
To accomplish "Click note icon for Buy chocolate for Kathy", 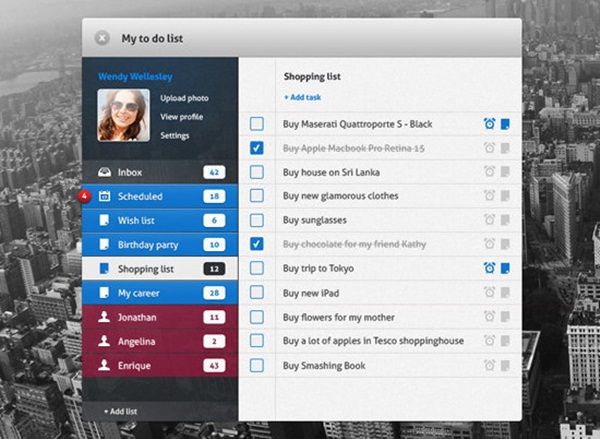I will 505,244.
